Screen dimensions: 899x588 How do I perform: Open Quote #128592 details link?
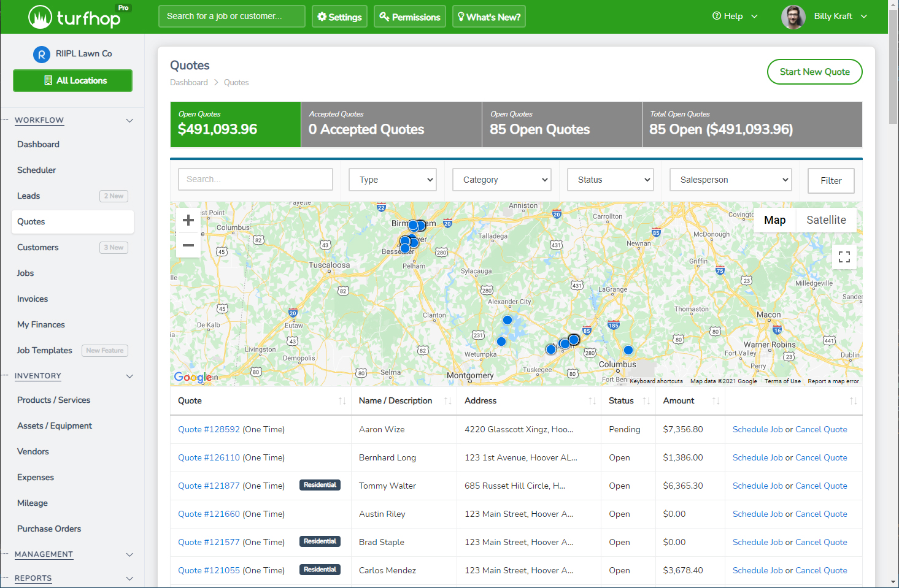point(208,429)
